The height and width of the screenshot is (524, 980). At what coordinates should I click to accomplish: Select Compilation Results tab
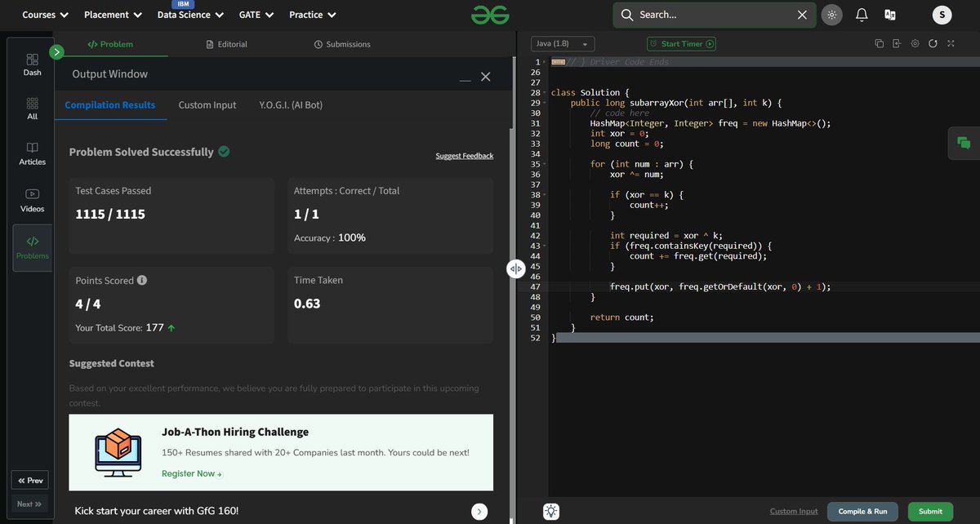coord(110,105)
